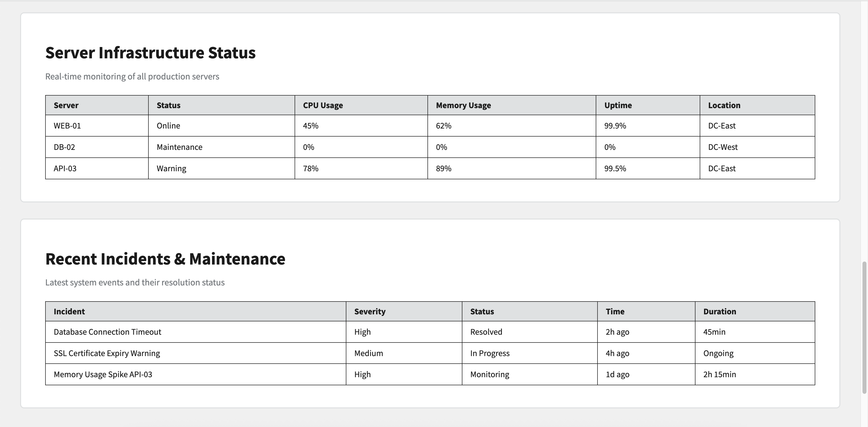Image resolution: width=868 pixels, height=427 pixels.
Task: Open the SSL Certificate Expiry Warning incident
Action: tap(107, 353)
